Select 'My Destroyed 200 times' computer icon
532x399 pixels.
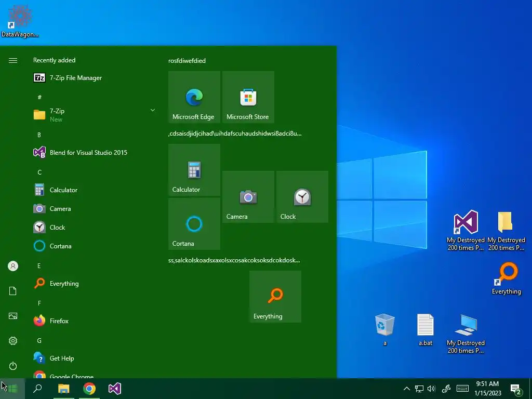pyautogui.click(x=465, y=334)
